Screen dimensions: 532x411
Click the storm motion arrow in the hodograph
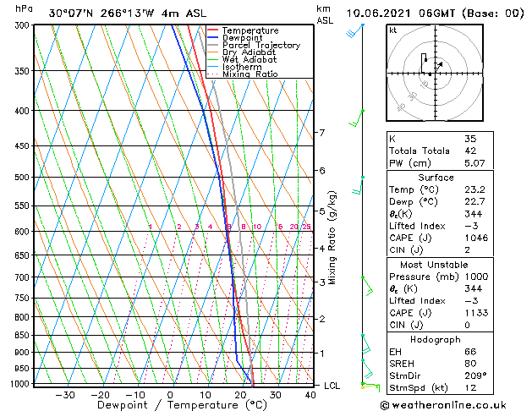(x=439, y=64)
